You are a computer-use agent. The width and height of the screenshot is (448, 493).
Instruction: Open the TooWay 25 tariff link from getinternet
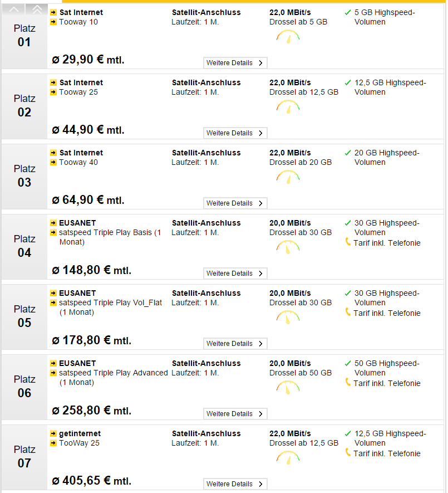[x=79, y=443]
